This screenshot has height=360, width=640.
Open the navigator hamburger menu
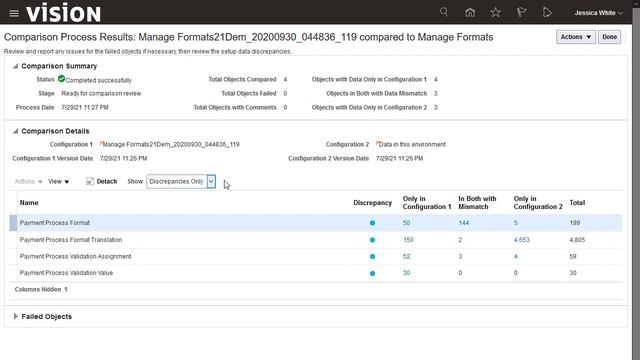click(14, 13)
